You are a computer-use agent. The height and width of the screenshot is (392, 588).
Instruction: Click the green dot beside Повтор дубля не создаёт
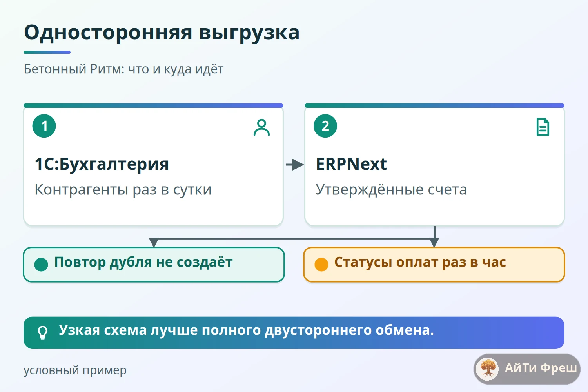point(41,265)
